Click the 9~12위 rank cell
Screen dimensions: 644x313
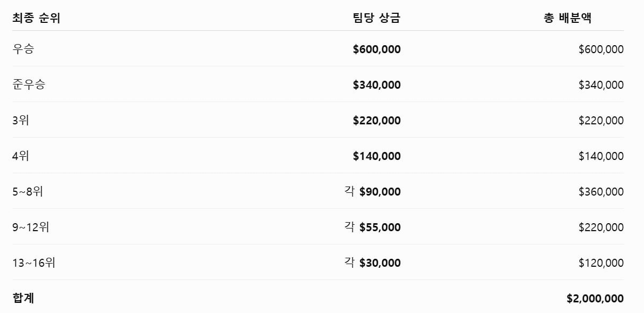click(x=31, y=227)
